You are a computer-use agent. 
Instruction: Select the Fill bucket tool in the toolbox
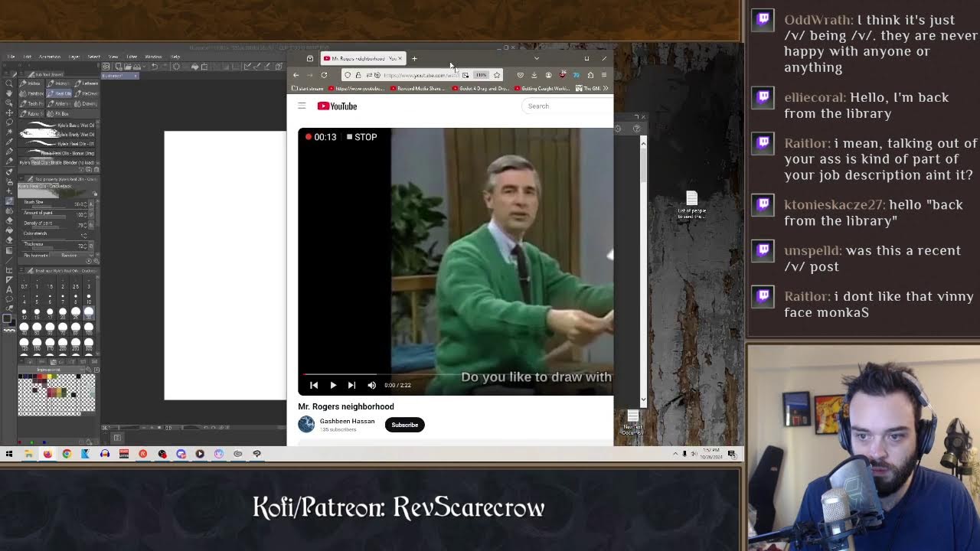pos(9,230)
